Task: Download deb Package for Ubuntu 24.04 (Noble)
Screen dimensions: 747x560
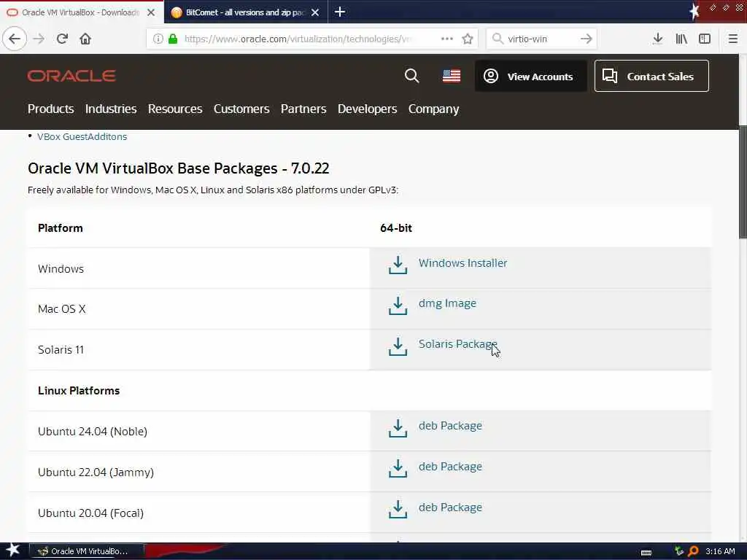Action: click(450, 426)
